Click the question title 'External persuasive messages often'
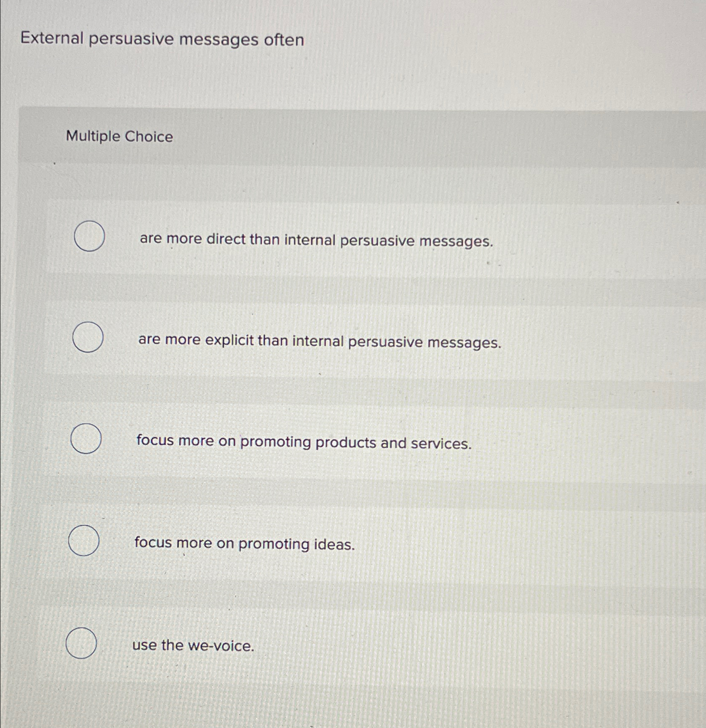The image size is (706, 728). [x=162, y=40]
